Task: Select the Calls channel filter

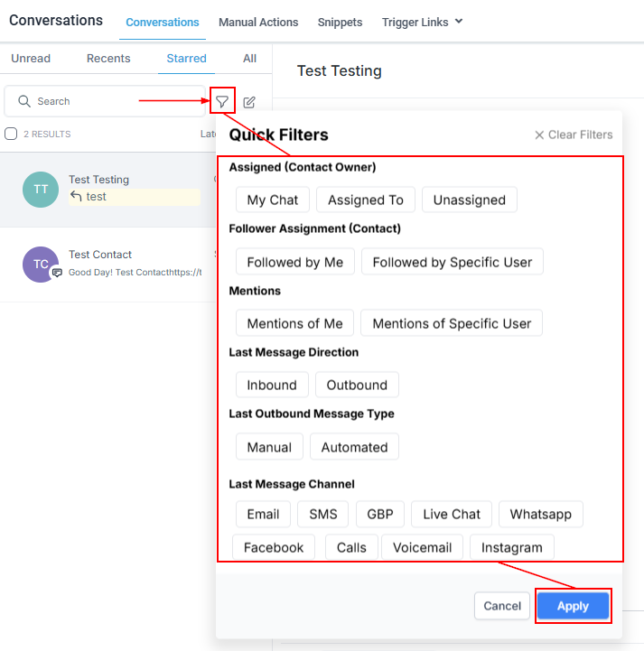Action: click(351, 547)
